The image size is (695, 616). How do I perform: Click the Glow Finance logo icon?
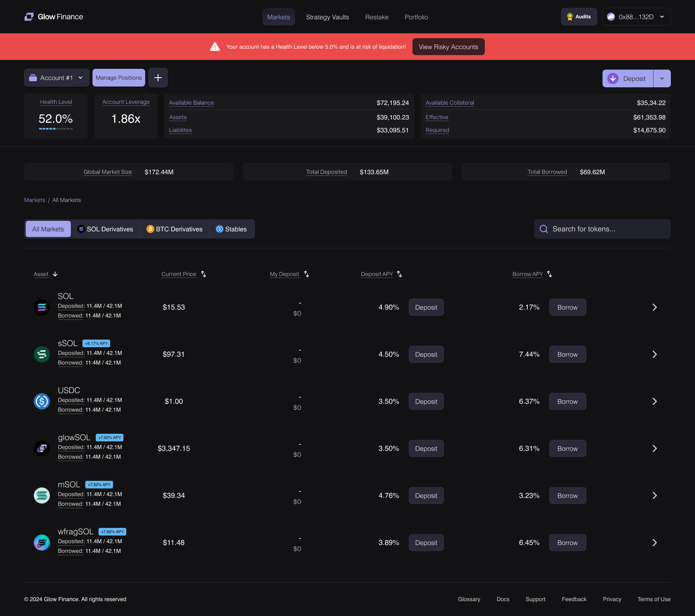click(x=29, y=17)
